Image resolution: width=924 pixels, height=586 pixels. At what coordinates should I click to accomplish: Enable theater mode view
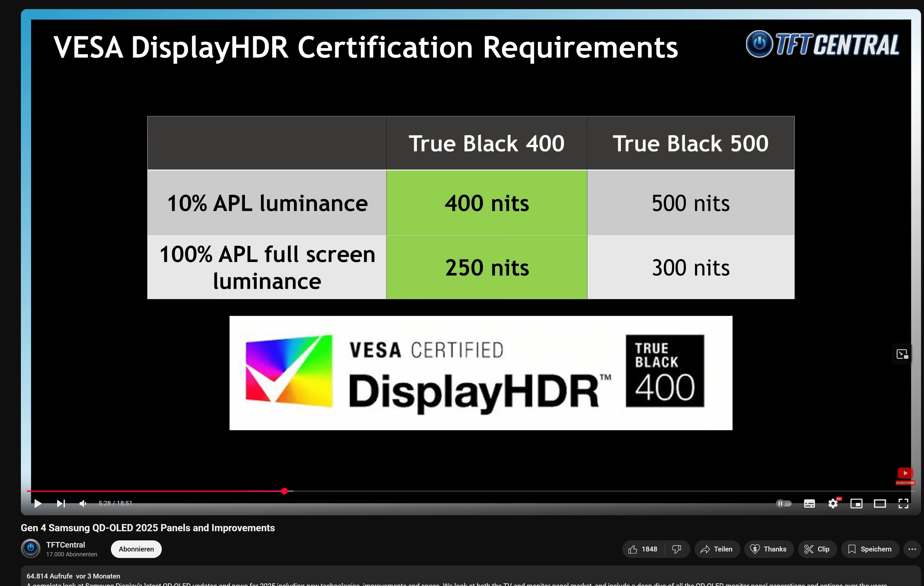click(x=880, y=504)
